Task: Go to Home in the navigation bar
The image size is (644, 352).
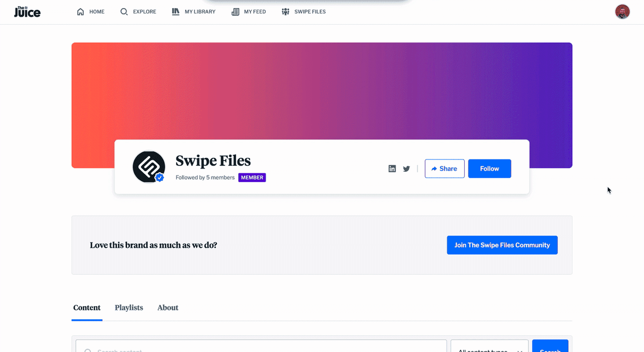Action: (91, 12)
